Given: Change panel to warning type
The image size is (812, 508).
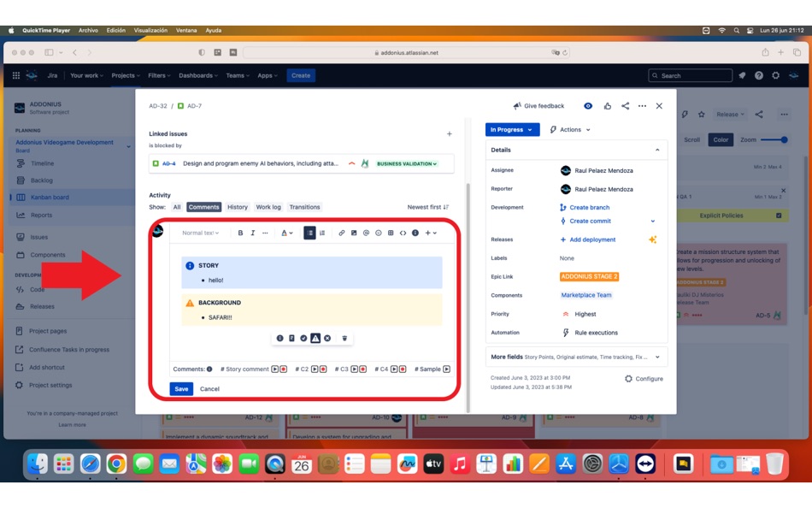Looking at the screenshot, I should tap(315, 338).
